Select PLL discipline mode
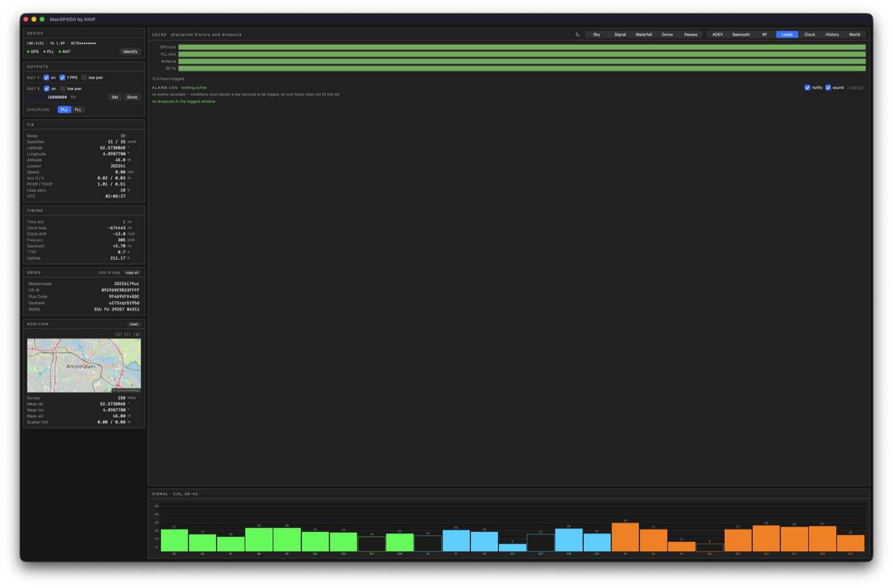The height and width of the screenshot is (588, 893). 64,110
